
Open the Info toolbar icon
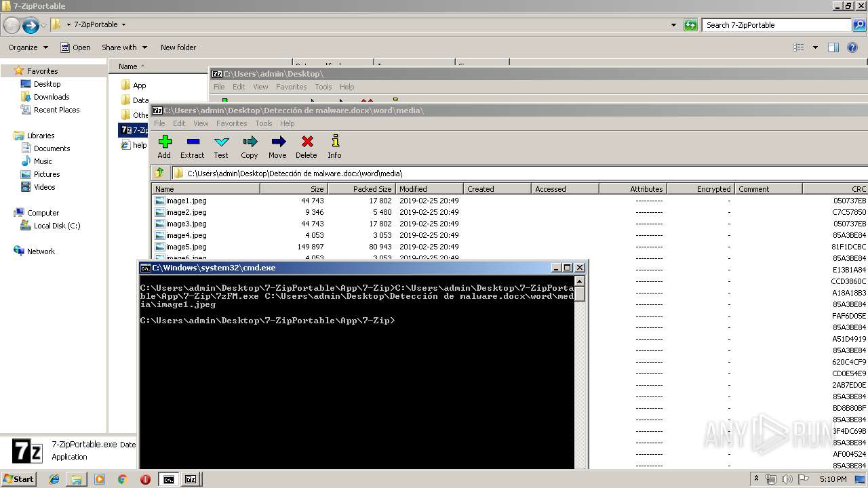click(335, 146)
